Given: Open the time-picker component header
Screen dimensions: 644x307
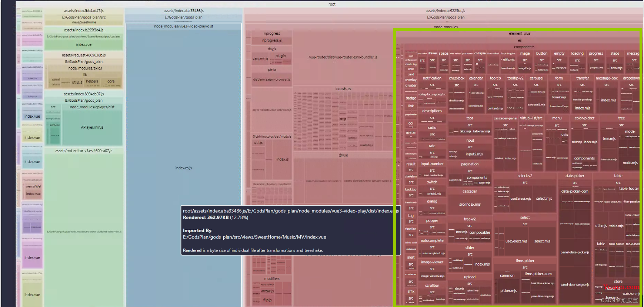Looking at the screenshot, I should [525, 261].
